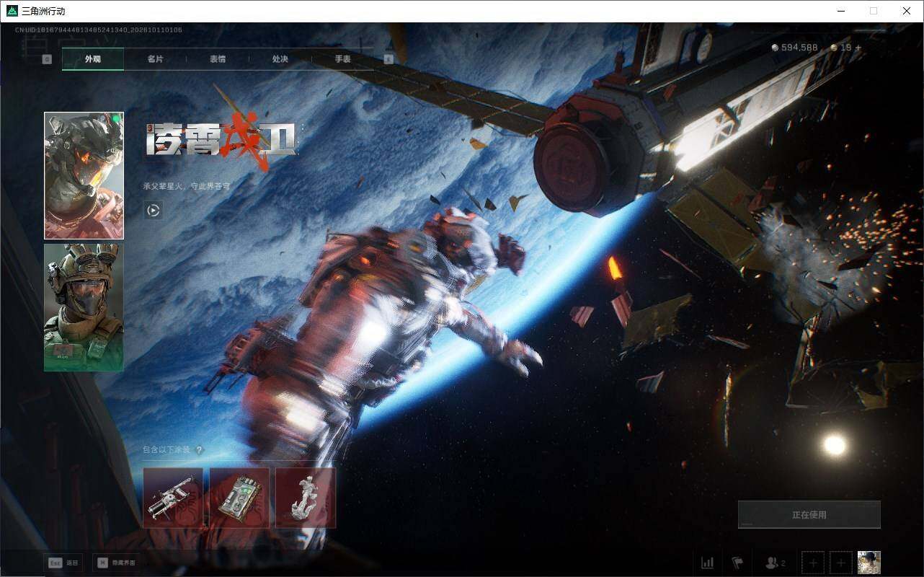Viewport: 924px width, 577px height.
Task: Select the red astronaut skin thumbnail
Action: point(84,175)
